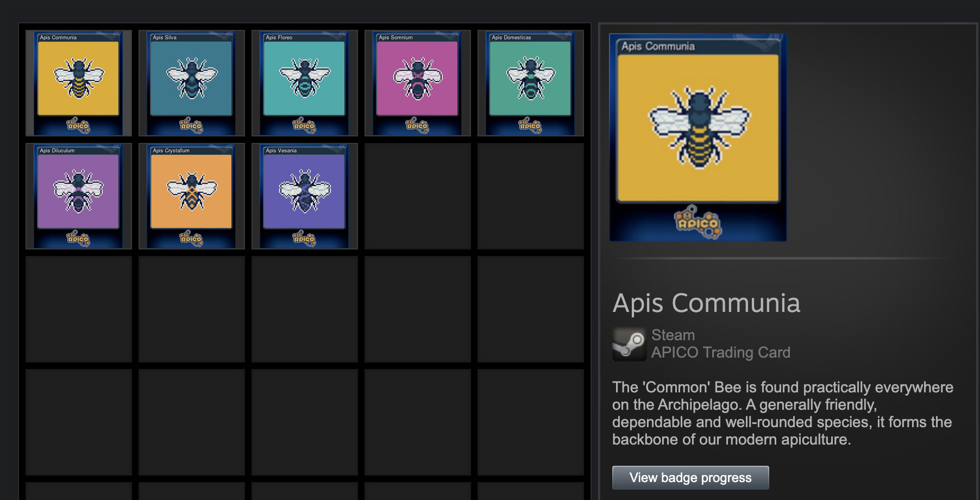Click the Apis Communia item title
This screenshot has width=980, height=500.
[x=706, y=303]
